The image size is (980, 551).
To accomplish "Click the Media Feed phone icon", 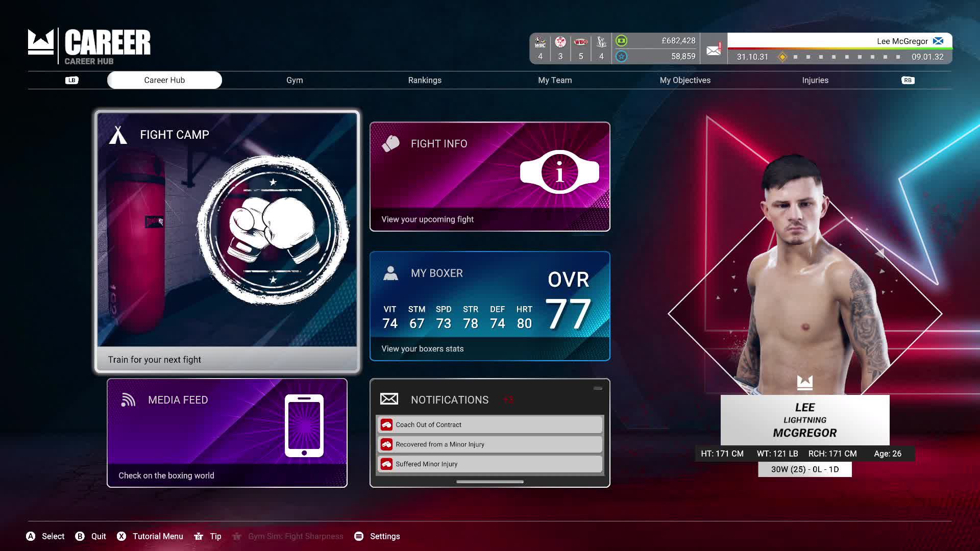I will click(304, 425).
